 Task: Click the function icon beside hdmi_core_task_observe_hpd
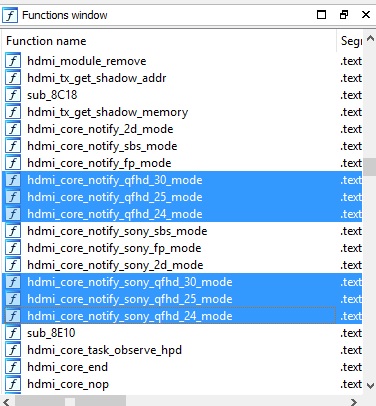pyautogui.click(x=13, y=350)
